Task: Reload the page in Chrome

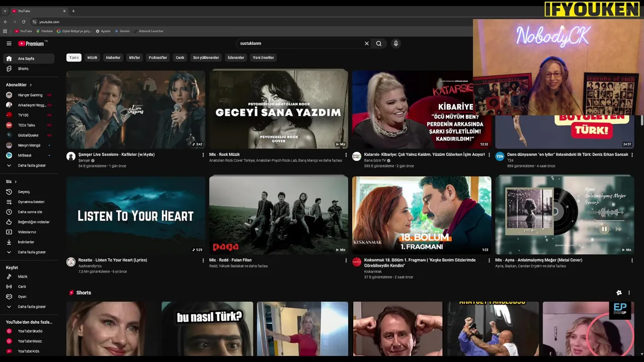Action: coord(23,22)
